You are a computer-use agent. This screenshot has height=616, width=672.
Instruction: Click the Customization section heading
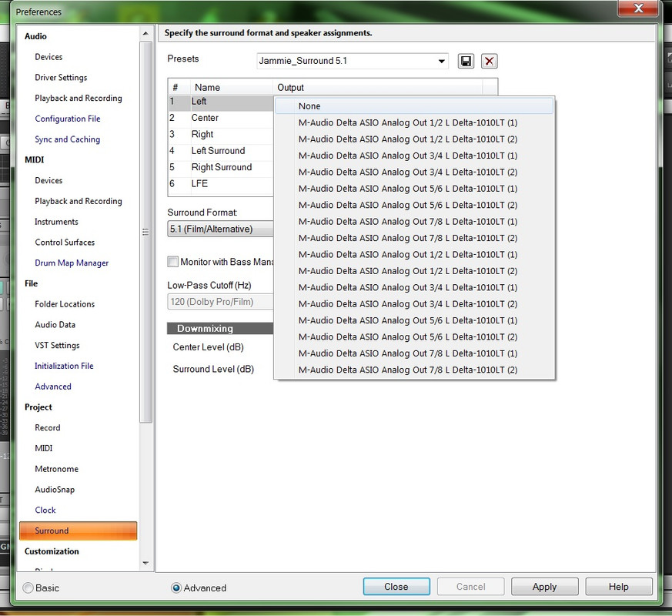pos(52,551)
